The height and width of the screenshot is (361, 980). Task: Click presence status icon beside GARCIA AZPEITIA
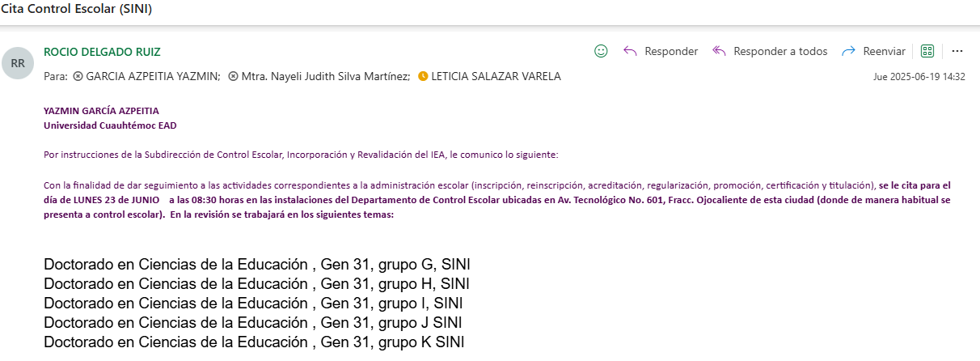(78, 76)
